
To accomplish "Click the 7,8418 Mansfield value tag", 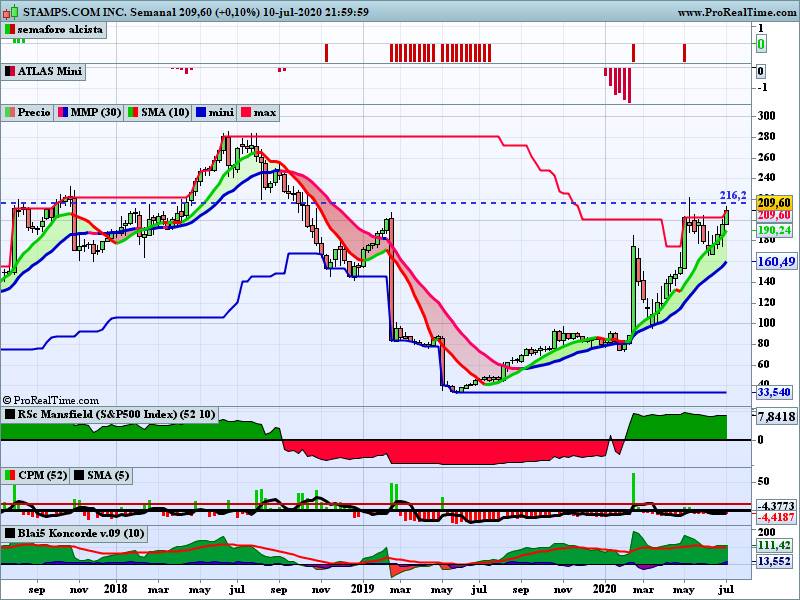I will tap(776, 416).
